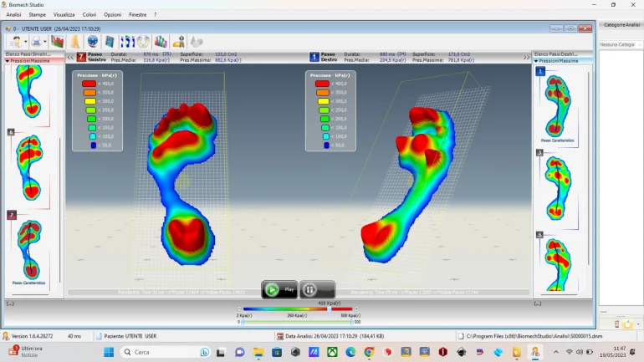The width and height of the screenshot is (644, 362).
Task: Click the single orange foot icon
Action: tap(75, 41)
